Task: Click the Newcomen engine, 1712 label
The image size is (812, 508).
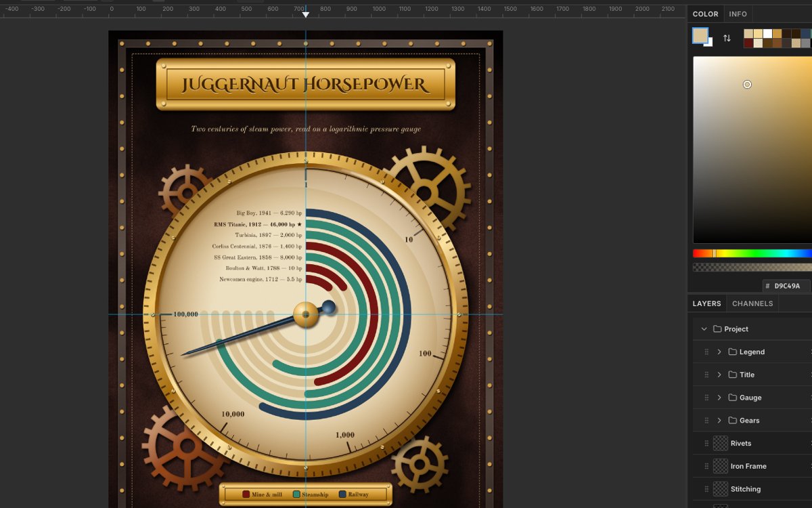Action: (261, 279)
